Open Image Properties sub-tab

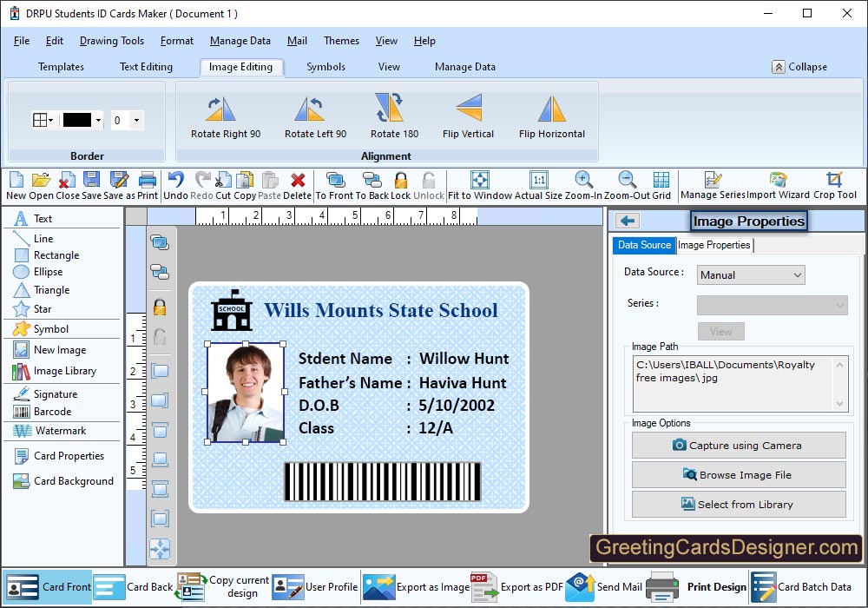[x=714, y=245]
